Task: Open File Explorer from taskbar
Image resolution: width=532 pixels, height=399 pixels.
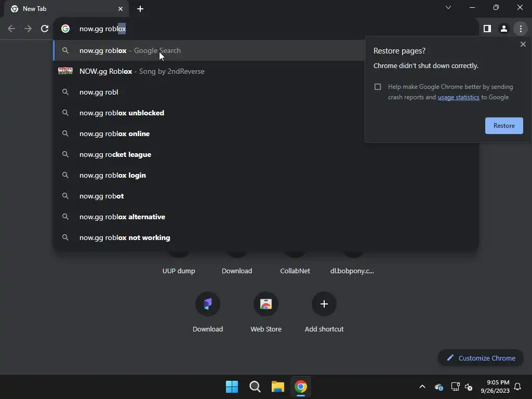Action: [x=277, y=387]
